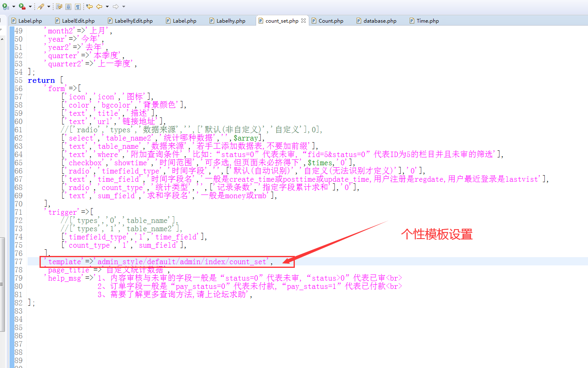
Task: Click the template line 77 in editor
Action: (165, 262)
